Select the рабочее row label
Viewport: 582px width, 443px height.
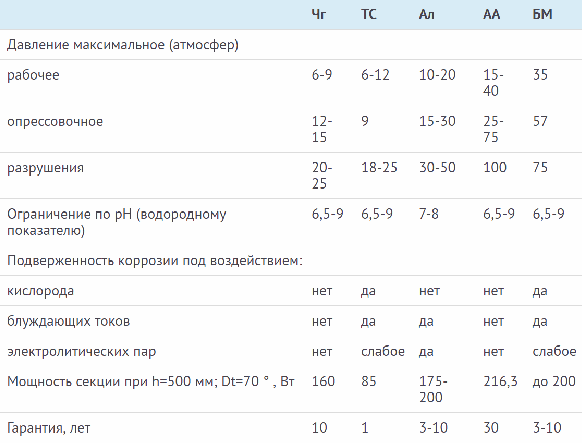(33, 75)
